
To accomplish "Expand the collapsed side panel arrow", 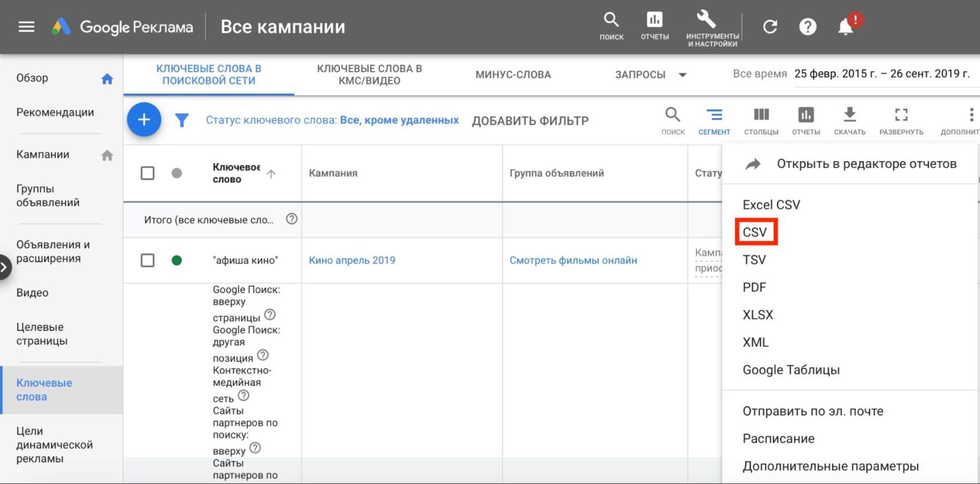I will click(x=5, y=267).
